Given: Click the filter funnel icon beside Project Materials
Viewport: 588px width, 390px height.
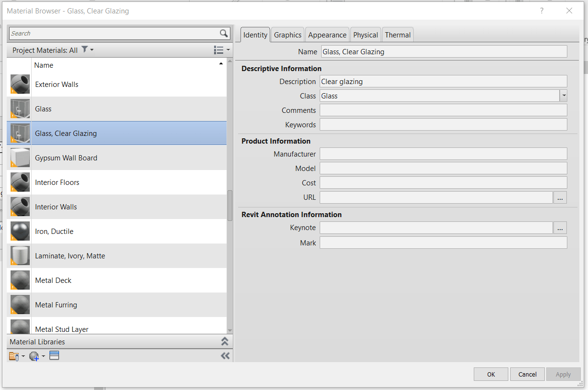Looking at the screenshot, I should click(84, 49).
